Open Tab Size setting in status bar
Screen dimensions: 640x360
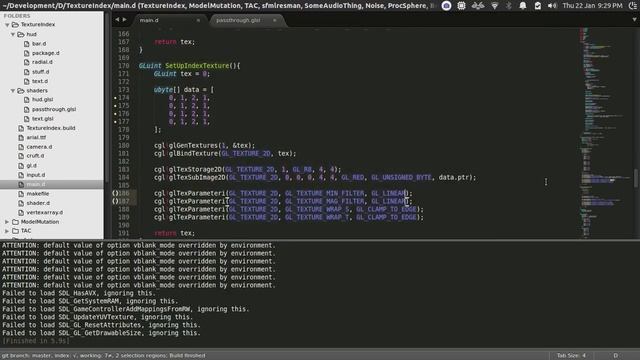pyautogui.click(x=571, y=356)
